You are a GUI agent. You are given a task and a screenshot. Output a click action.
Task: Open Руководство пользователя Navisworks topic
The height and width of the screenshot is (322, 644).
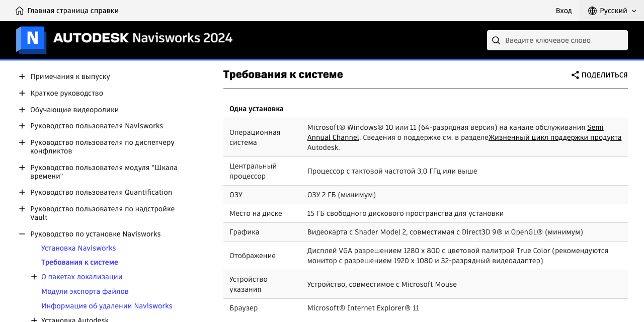pyautogui.click(x=97, y=126)
